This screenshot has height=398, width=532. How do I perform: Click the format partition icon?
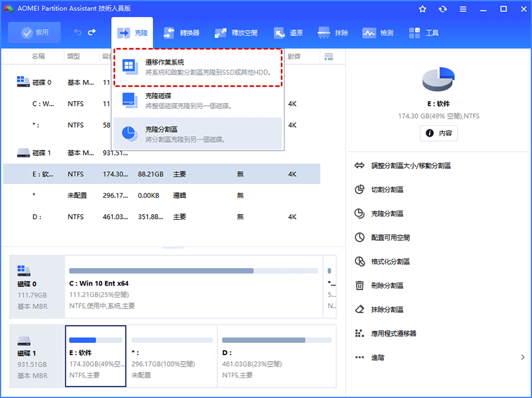[359, 261]
